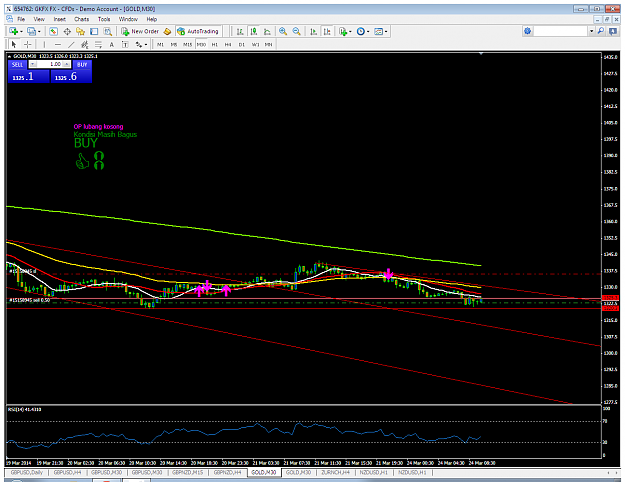Select the Fibonacci Retracement tool
625x482 pixels.
pyautogui.click(x=98, y=45)
